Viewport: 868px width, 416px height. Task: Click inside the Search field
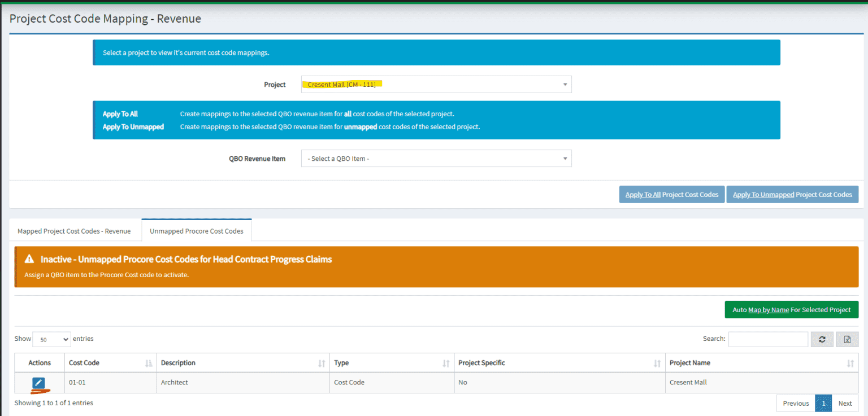[768, 339]
